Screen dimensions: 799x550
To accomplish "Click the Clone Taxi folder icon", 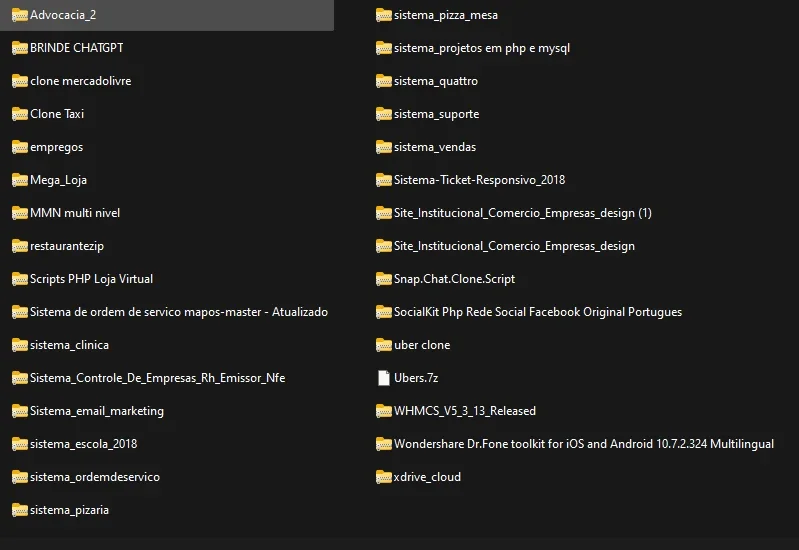I will (x=19, y=114).
